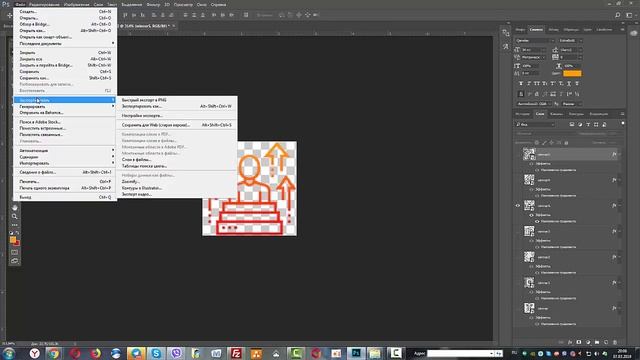Filter layers by pixel layer icon
This screenshot has height=360, width=640.
(572, 124)
